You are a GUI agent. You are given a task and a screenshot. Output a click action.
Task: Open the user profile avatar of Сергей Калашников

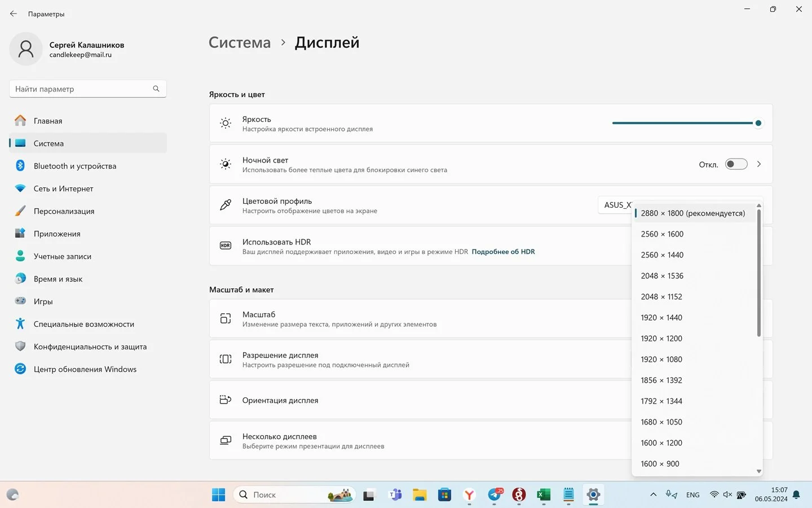tap(26, 49)
